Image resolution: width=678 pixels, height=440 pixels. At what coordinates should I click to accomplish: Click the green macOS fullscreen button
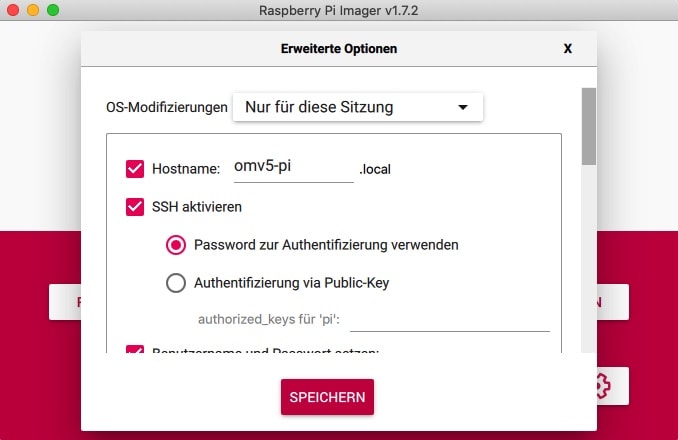click(x=53, y=9)
